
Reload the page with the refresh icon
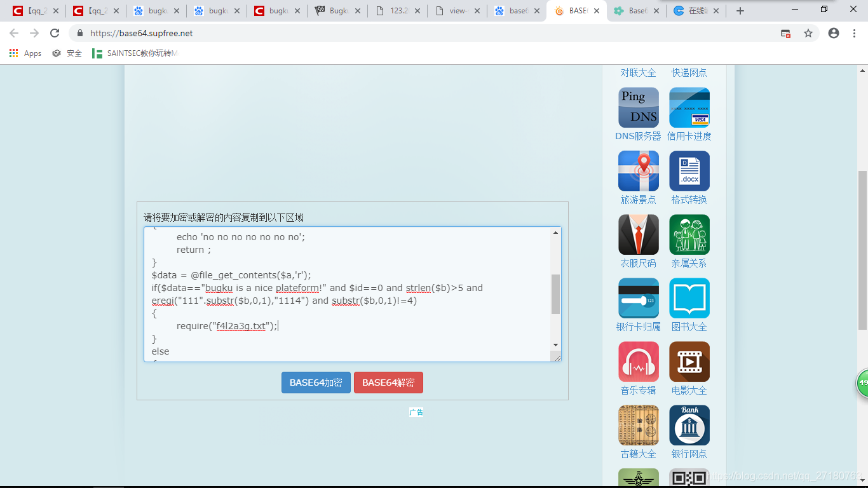coord(55,33)
